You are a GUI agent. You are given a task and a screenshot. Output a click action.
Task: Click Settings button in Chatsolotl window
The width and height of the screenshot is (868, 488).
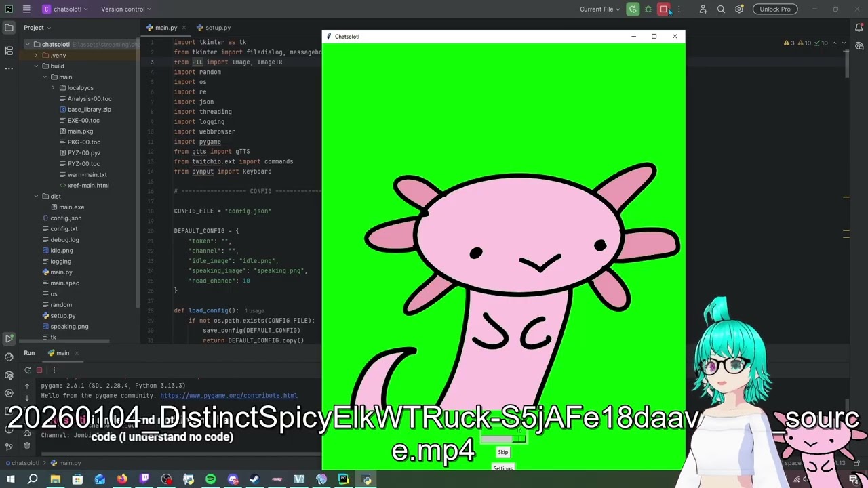pos(503,468)
